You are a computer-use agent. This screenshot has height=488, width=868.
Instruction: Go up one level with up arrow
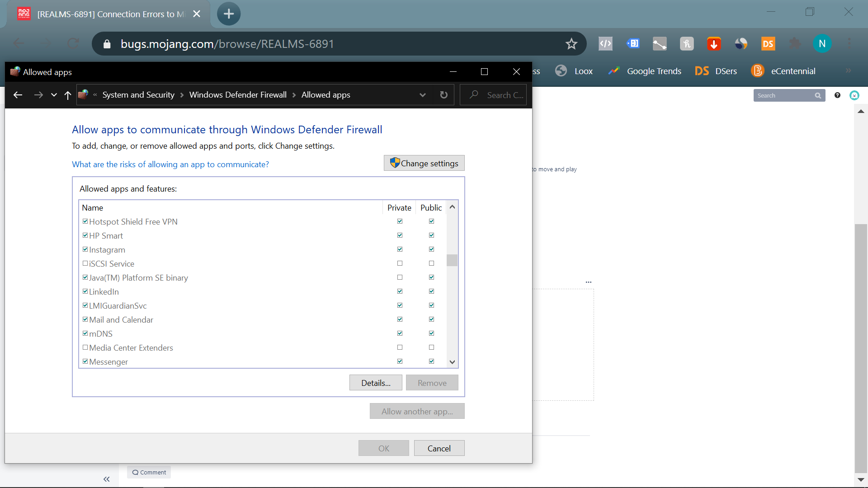click(x=68, y=95)
